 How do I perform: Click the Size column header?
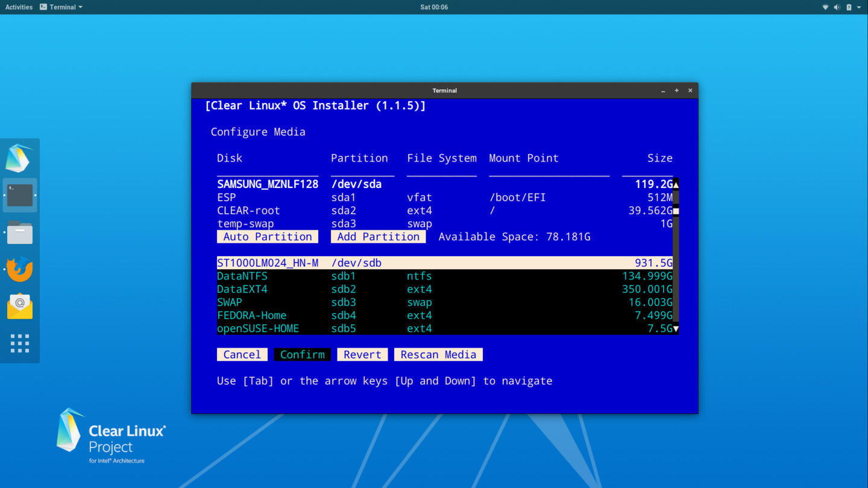[660, 158]
